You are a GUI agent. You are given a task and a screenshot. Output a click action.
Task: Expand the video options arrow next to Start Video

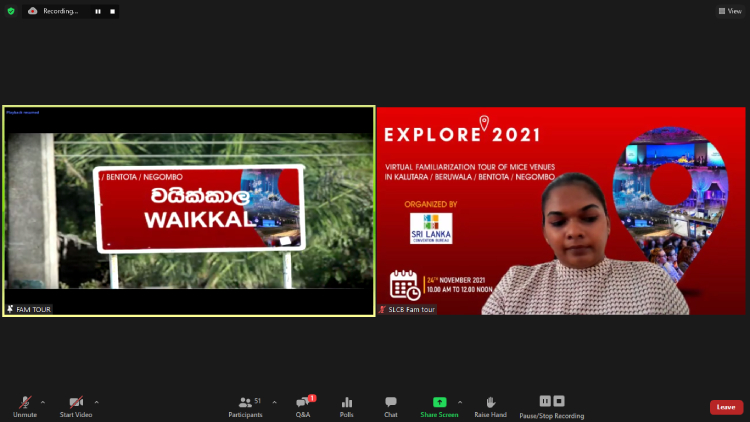pos(97,402)
